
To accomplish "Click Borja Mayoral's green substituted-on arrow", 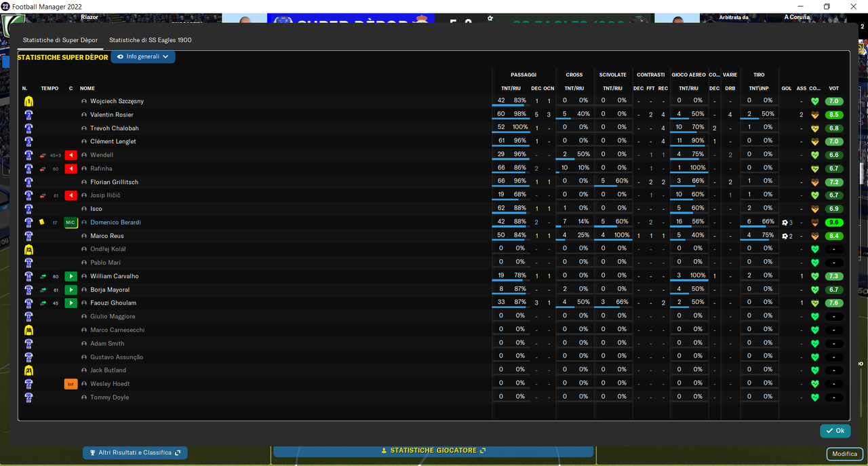I will coord(71,290).
